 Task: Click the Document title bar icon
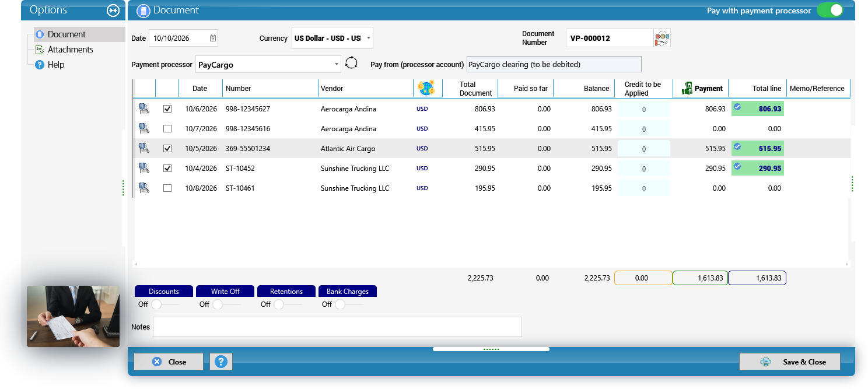pos(143,10)
